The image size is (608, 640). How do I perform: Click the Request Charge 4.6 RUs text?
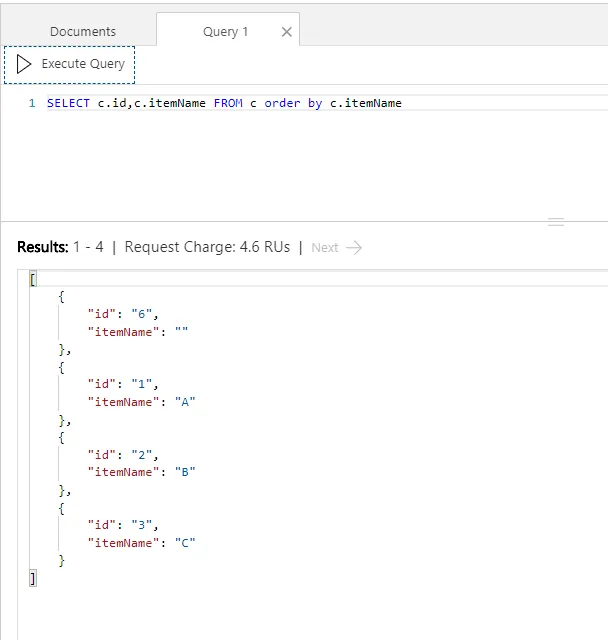[207, 247]
